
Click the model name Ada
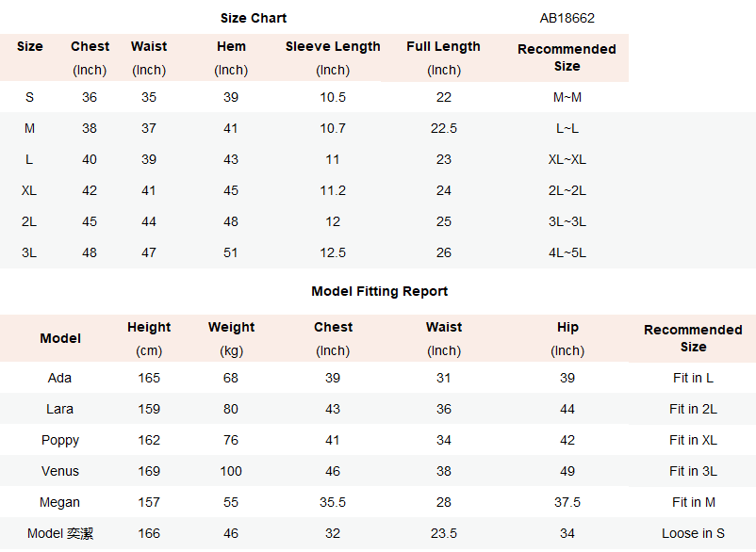click(x=59, y=378)
